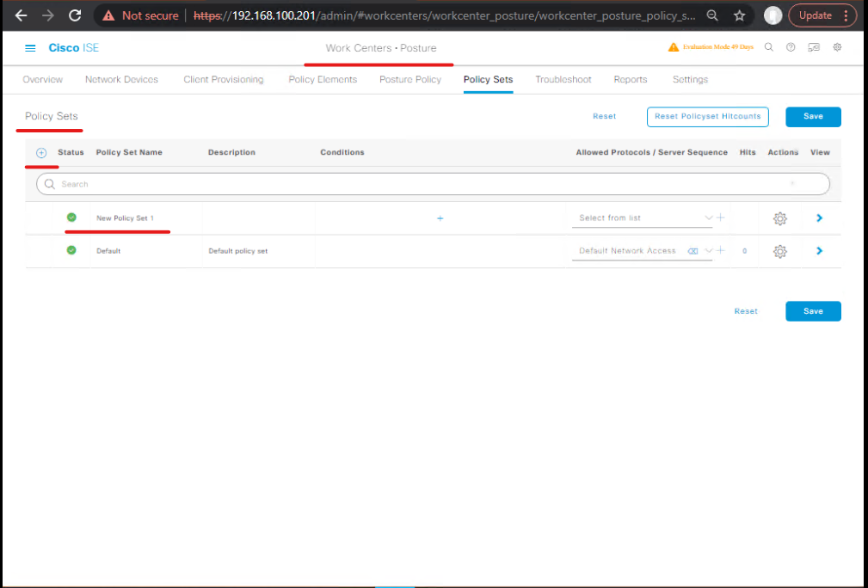The width and height of the screenshot is (868, 588).
Task: Open actions gear for New Policy Set 1
Action: tap(780, 218)
